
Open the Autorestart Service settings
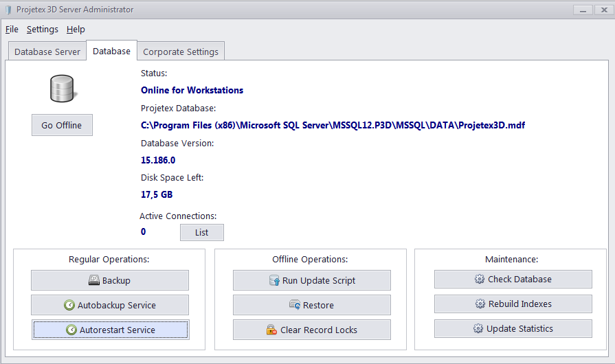click(111, 330)
